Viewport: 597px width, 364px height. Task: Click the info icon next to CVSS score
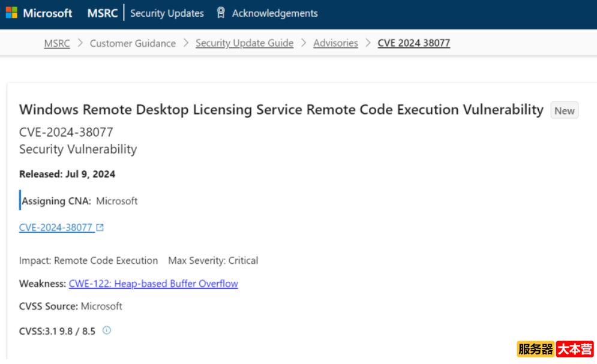[x=107, y=330]
